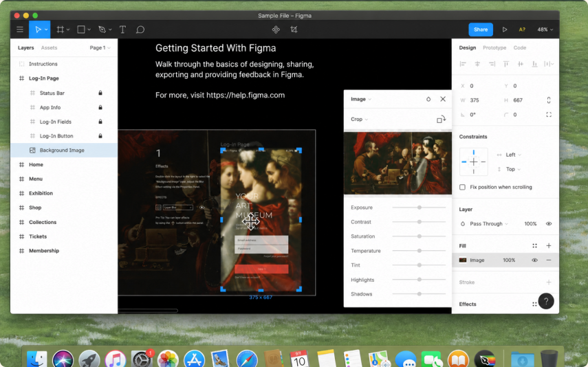The image size is (588, 367).
Task: Select the Frame tool
Action: (x=60, y=30)
